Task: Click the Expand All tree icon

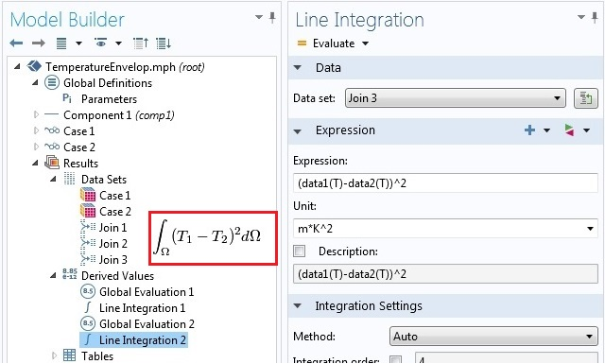Action: pyautogui.click(x=164, y=43)
